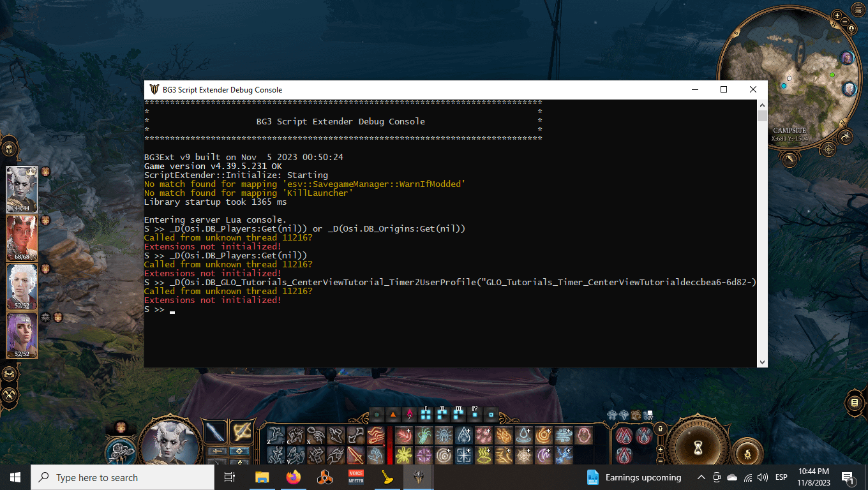Click 'Game version v4.39.5.231 OK' text

[213, 166]
